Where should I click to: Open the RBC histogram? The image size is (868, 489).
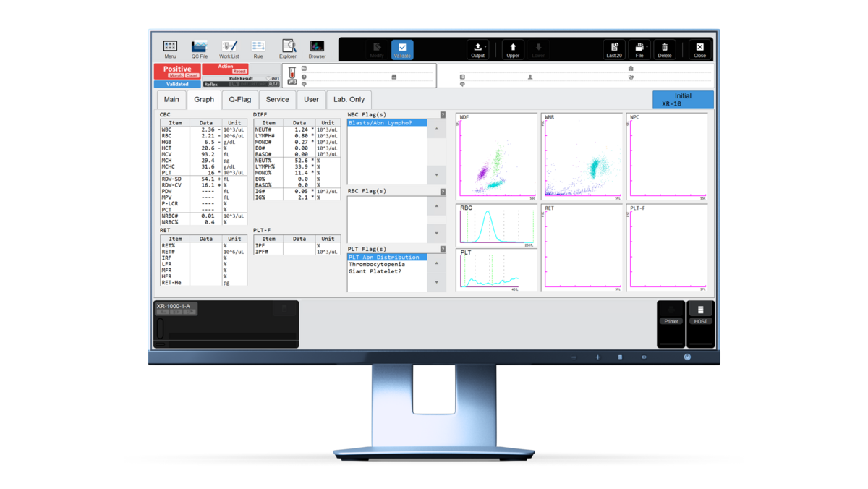click(497, 225)
